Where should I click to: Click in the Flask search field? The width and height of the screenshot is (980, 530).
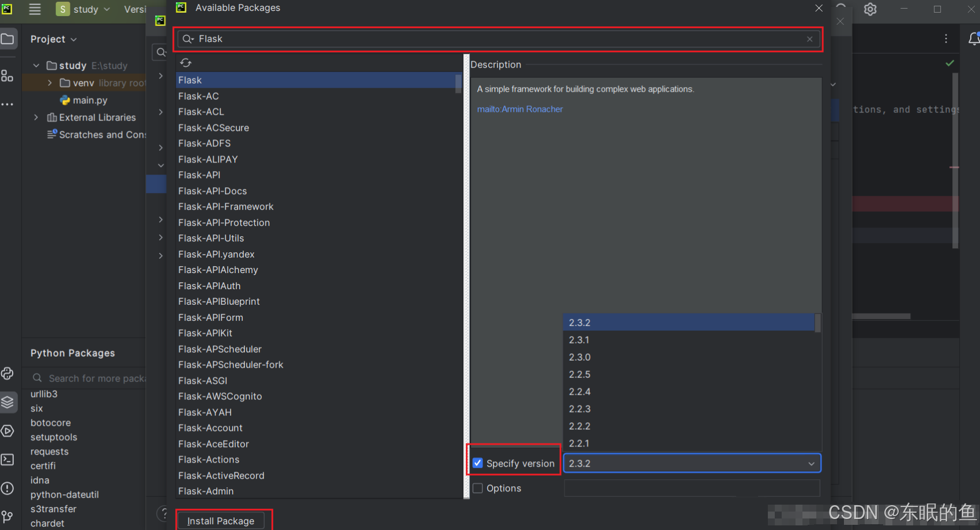[x=499, y=39]
